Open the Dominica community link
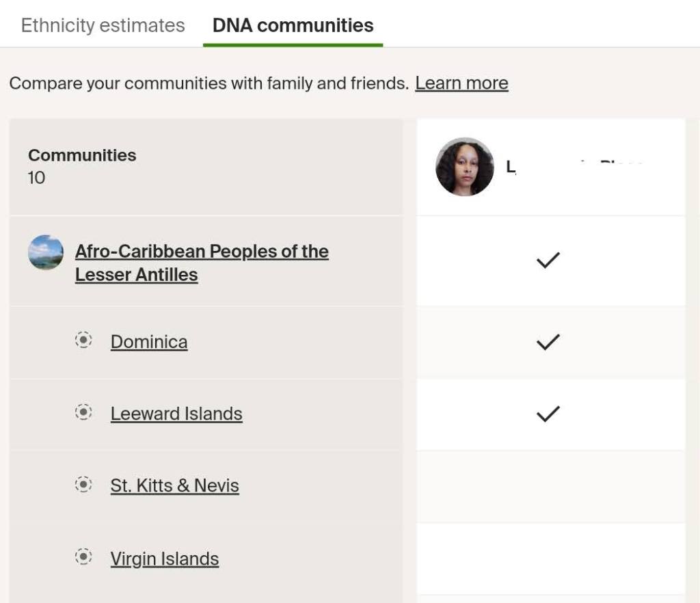Image resolution: width=700 pixels, height=603 pixels. [149, 342]
